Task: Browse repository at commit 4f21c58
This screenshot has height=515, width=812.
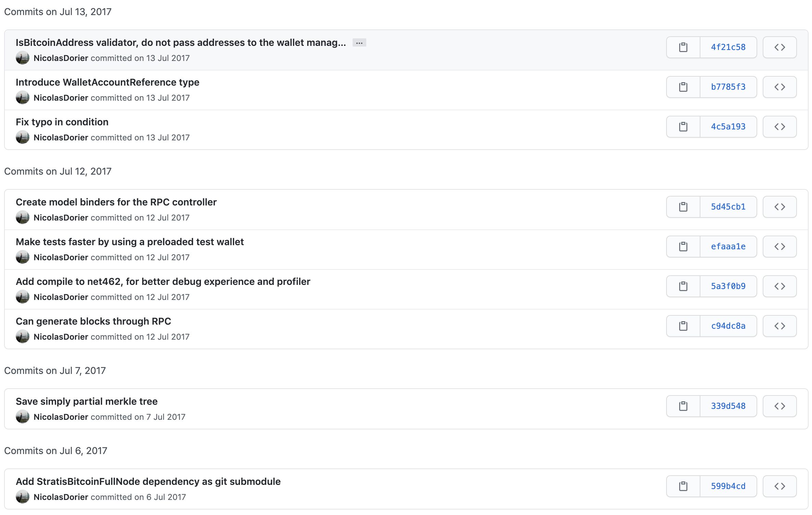Action: [x=779, y=47]
